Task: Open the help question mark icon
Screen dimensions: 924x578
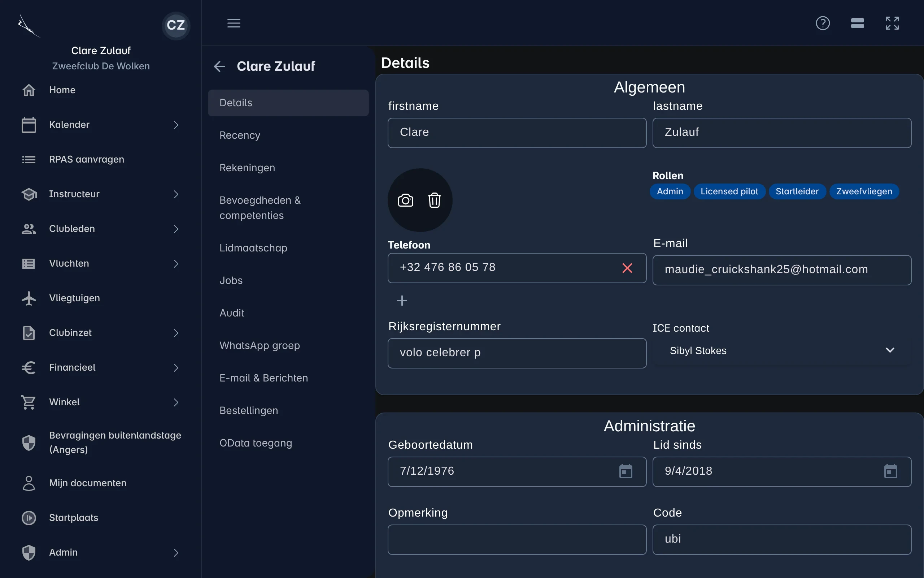Action: tap(823, 23)
